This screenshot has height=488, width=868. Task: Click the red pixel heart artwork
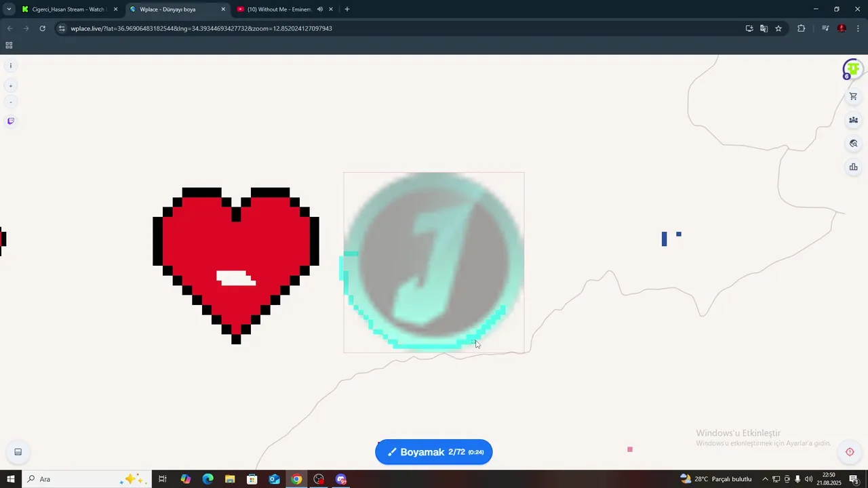[x=236, y=266]
